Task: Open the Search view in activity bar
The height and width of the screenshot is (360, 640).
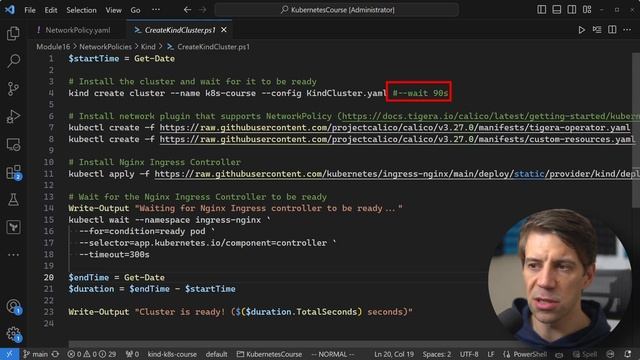Action: coord(13,61)
